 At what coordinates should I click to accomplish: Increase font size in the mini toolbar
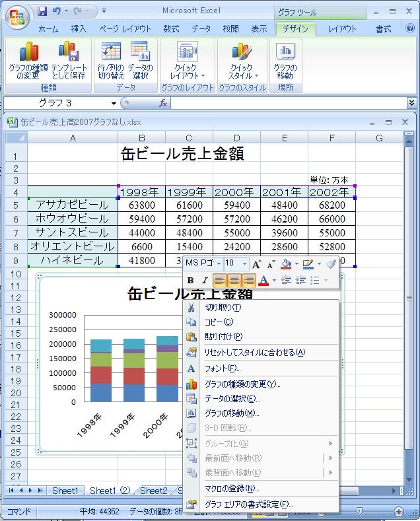(x=256, y=264)
